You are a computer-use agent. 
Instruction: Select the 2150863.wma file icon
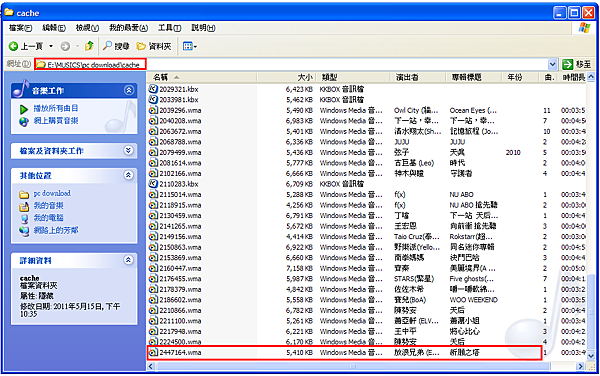pos(153,247)
